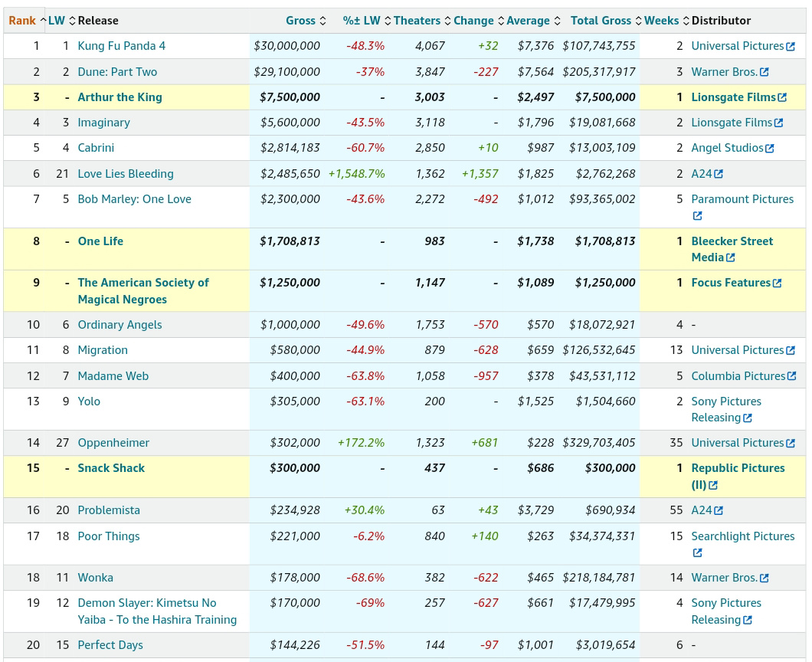
Task: Open Columbia Pictures distributor link
Action: [738, 376]
